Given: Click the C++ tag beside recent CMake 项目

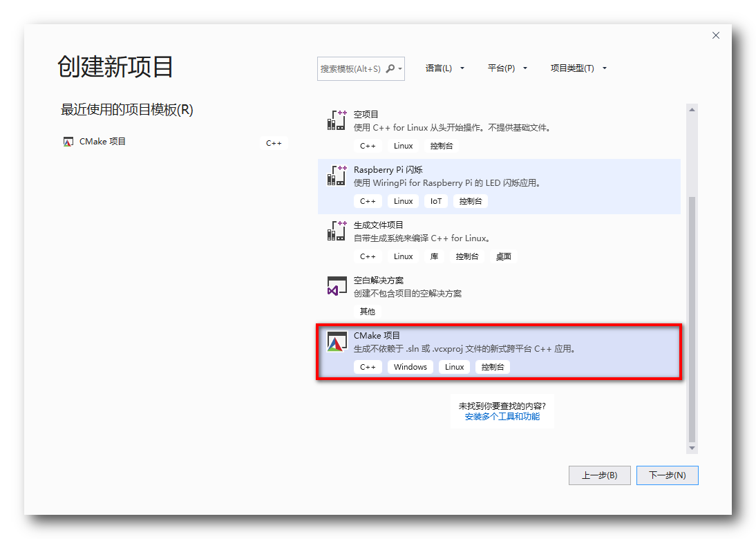Looking at the screenshot, I should [274, 143].
